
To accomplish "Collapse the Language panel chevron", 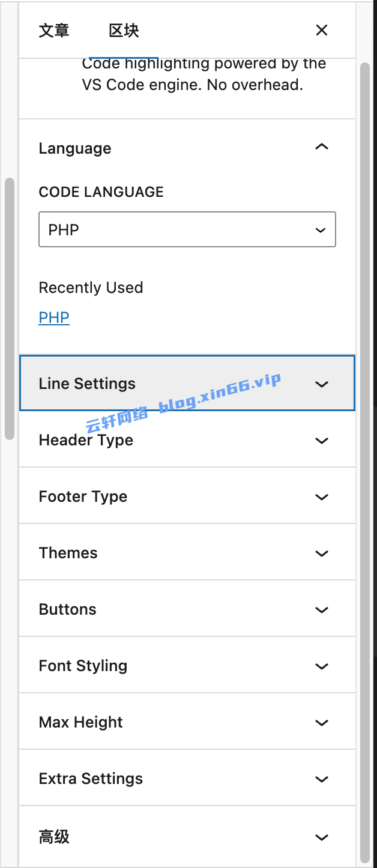I will coord(322,147).
